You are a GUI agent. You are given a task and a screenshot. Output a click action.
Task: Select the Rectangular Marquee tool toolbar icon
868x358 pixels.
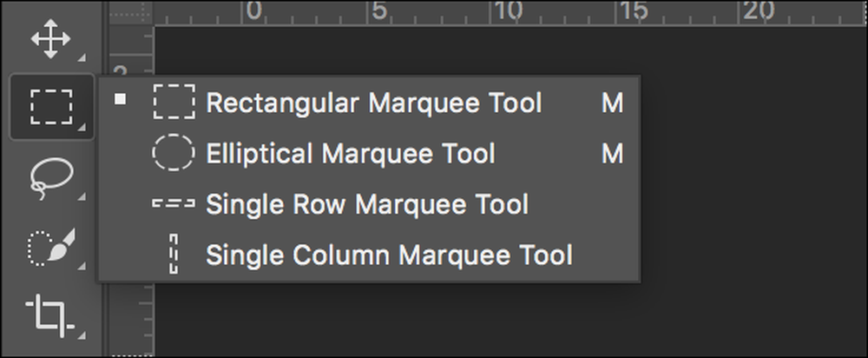(51, 106)
